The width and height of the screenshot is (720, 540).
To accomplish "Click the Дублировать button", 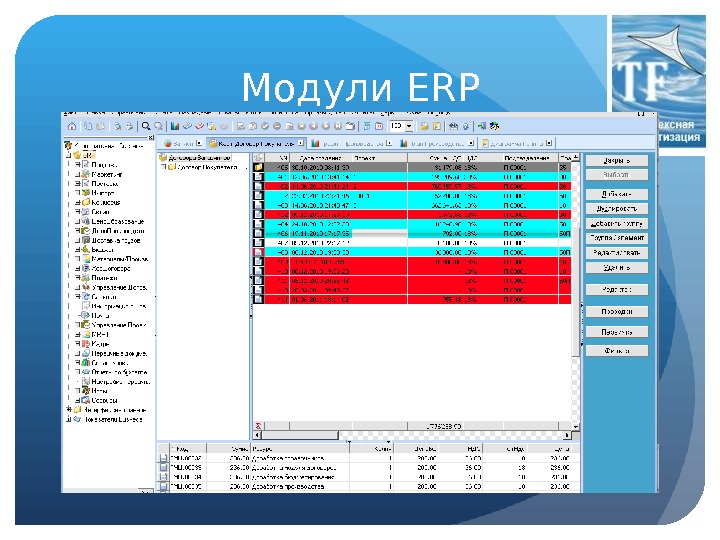I will point(617,208).
